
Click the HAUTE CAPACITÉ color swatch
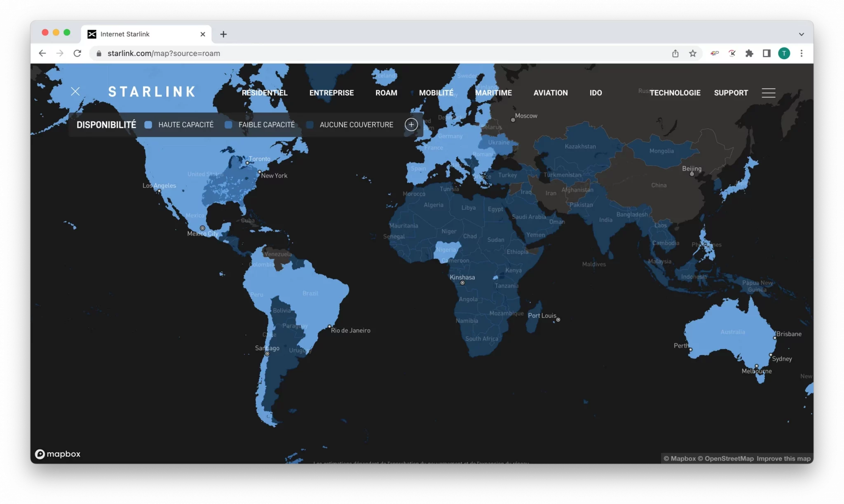pos(148,125)
